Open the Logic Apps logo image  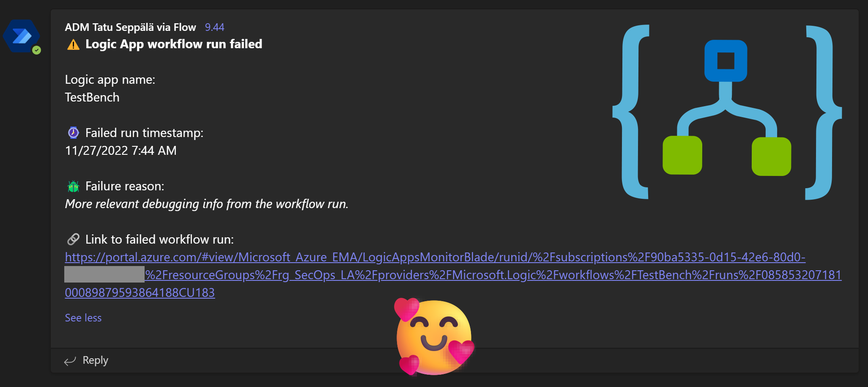[727, 112]
